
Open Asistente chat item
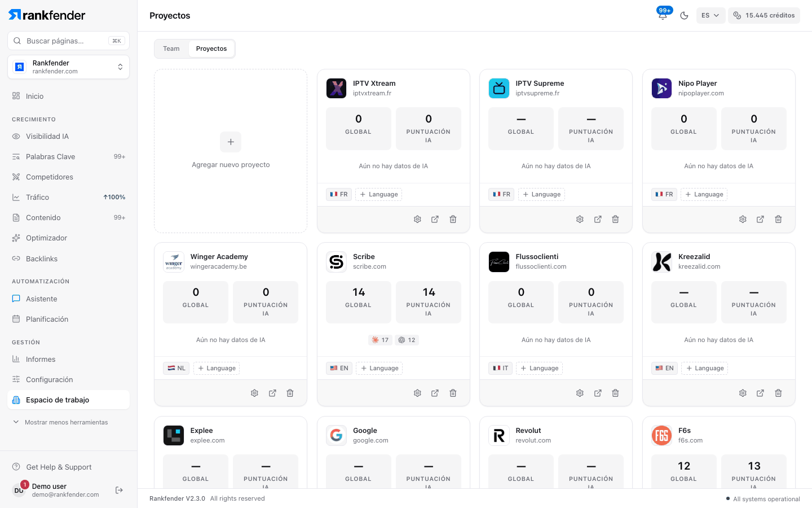[x=69, y=299]
